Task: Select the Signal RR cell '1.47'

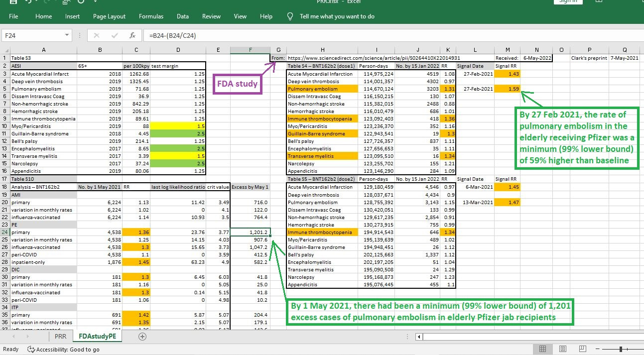Action: (x=508, y=202)
